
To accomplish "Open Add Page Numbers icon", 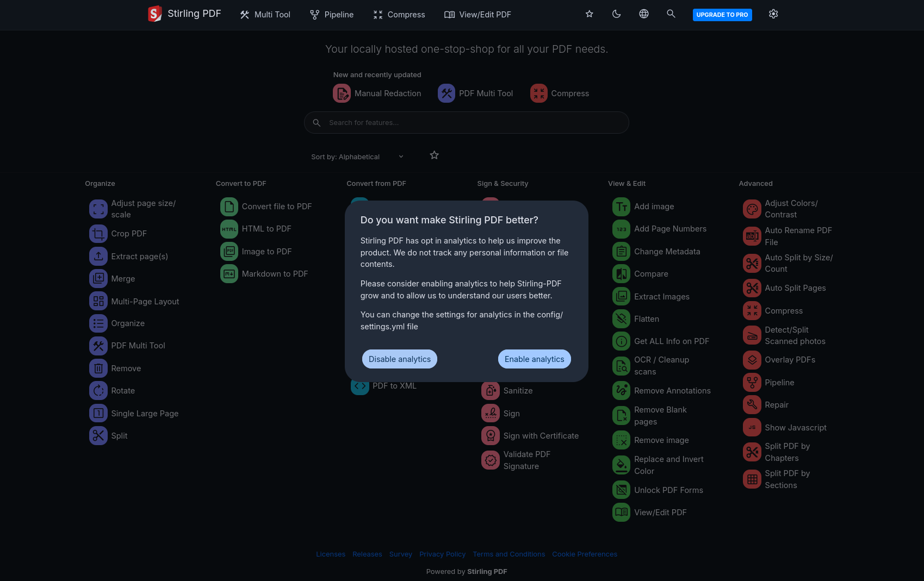I will point(622,229).
